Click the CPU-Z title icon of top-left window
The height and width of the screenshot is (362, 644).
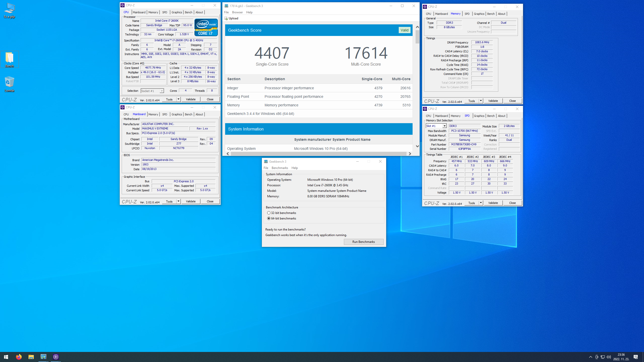pos(123,5)
